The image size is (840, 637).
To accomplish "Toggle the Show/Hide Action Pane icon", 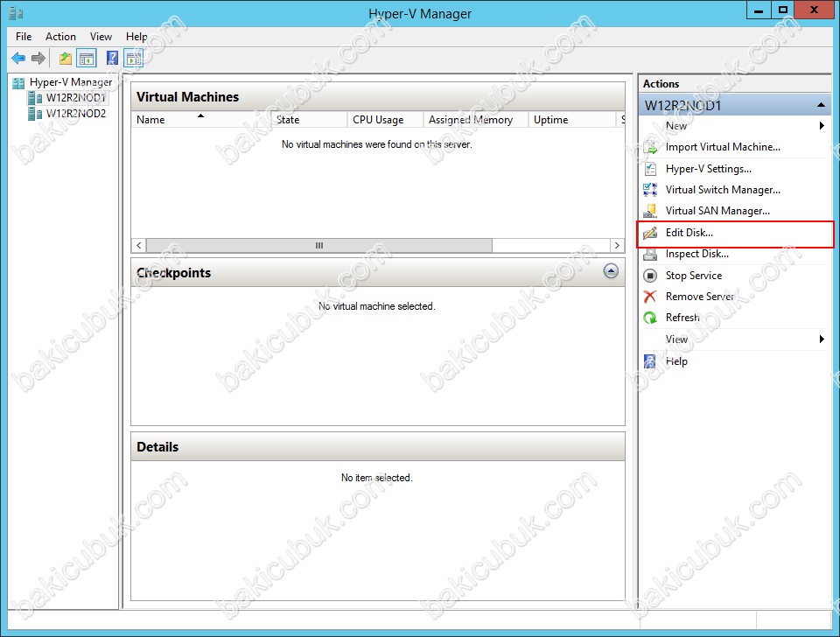I will [x=133, y=58].
